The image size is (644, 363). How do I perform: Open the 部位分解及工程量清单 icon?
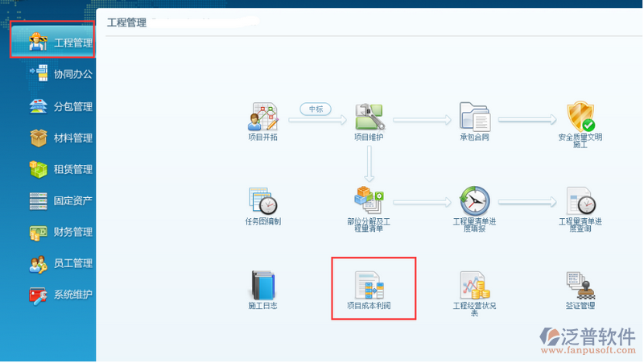tap(369, 200)
